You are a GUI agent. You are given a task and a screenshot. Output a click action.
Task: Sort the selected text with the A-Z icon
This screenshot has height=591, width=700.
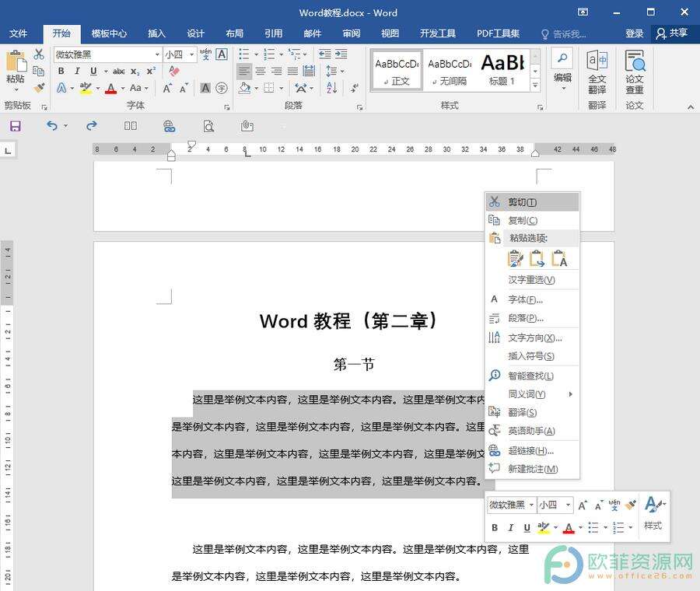click(x=331, y=88)
